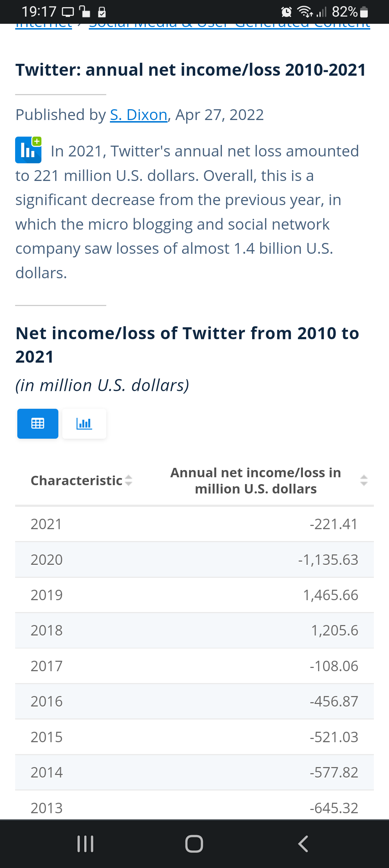Viewport: 389px width, 868px height.
Task: Open author S. Dixon's profile
Action: 139,115
